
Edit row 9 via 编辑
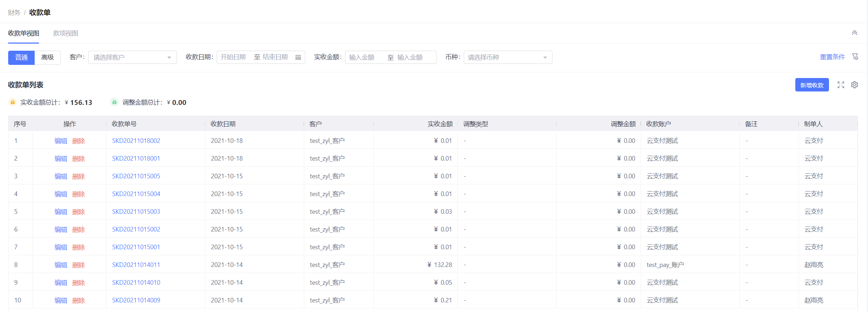coord(61,283)
